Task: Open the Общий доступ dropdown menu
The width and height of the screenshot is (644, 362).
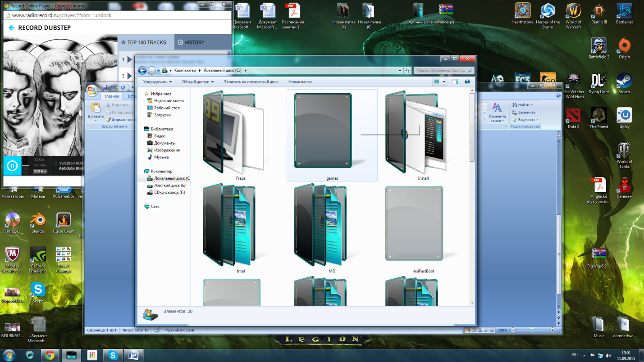Action: click(x=198, y=82)
